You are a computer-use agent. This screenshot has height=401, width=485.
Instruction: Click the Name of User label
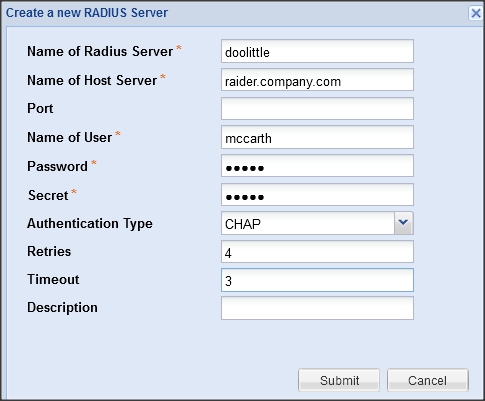[x=70, y=137]
